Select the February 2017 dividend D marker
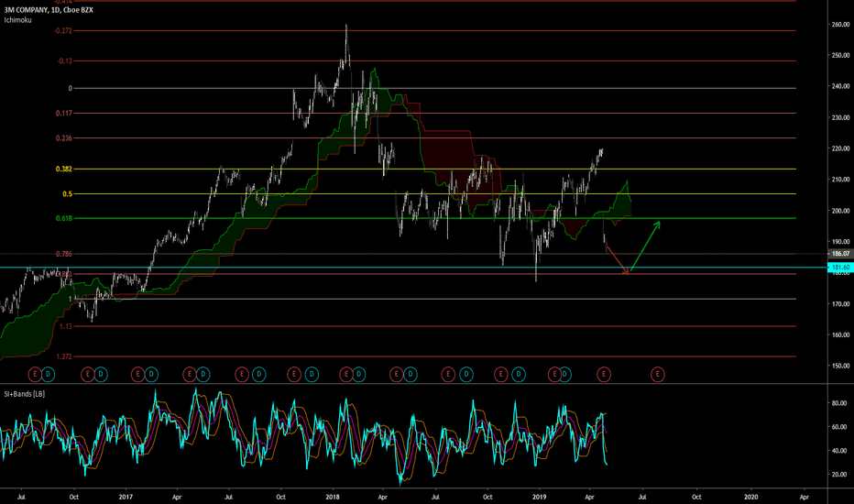 tap(151, 374)
